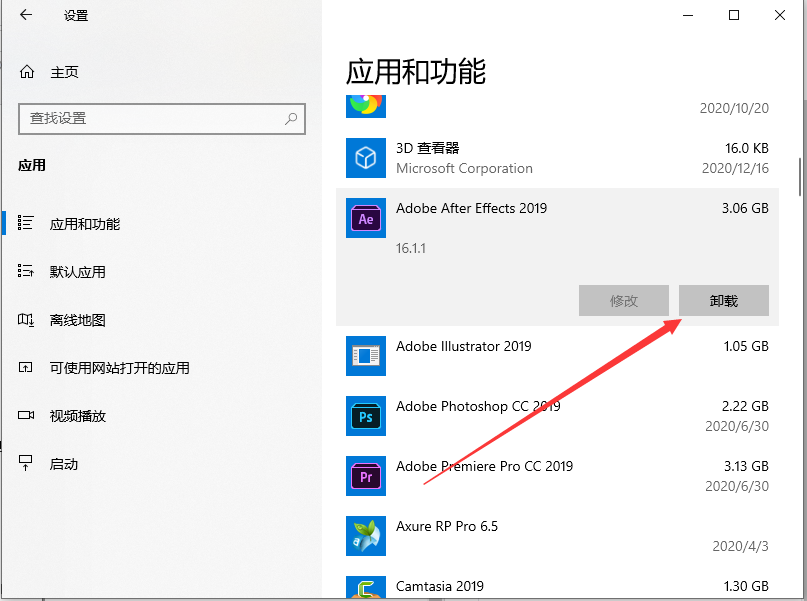The image size is (807, 601).
Task: Click inside the 查找设置 search field
Action: [162, 119]
